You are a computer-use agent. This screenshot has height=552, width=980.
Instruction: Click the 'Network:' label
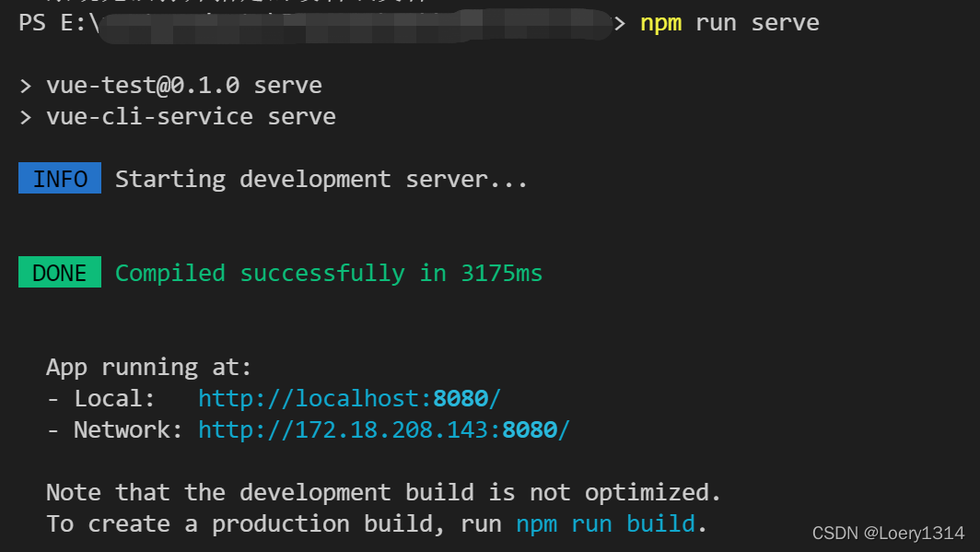[x=128, y=429]
